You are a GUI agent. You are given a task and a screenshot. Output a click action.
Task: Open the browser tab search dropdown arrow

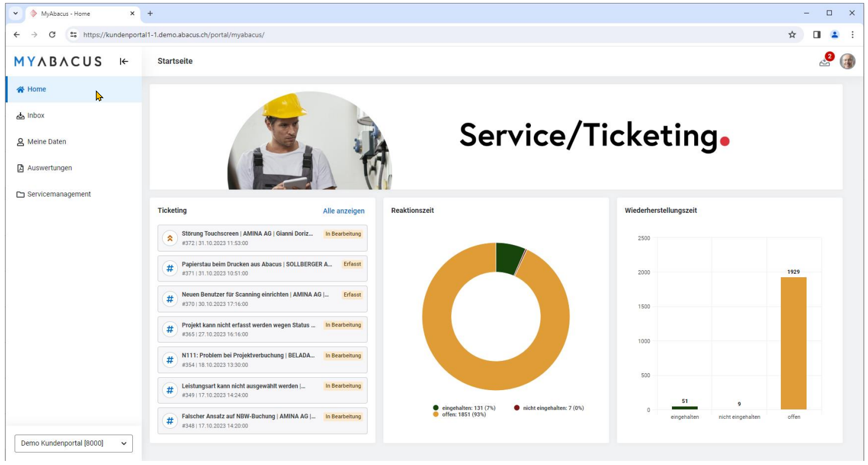16,13
